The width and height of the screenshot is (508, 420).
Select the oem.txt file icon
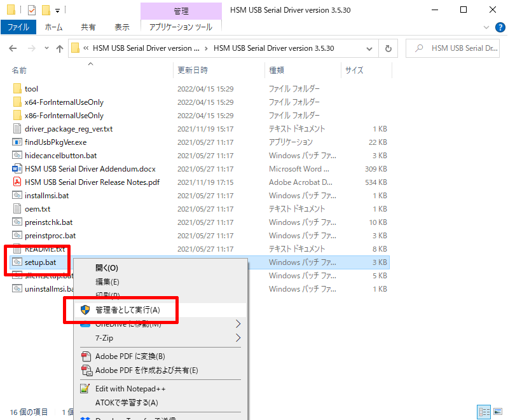tap(17, 208)
